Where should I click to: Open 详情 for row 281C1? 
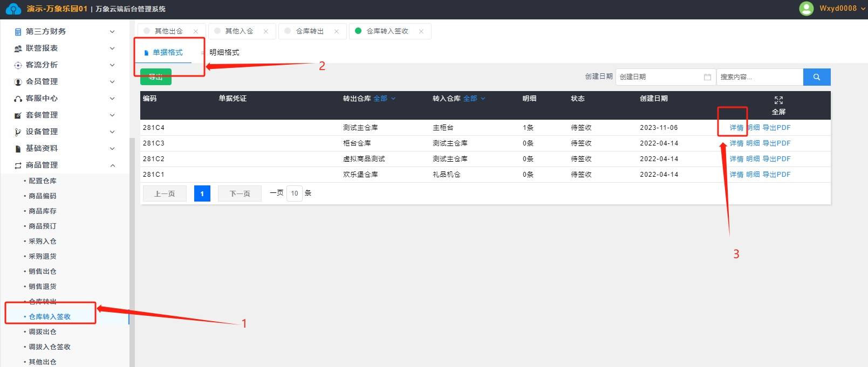tap(736, 175)
